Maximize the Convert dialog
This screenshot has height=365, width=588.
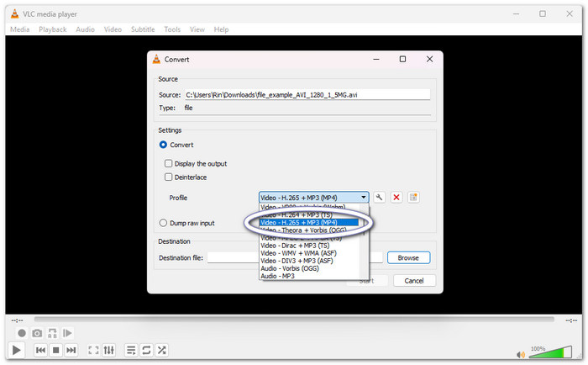point(402,59)
